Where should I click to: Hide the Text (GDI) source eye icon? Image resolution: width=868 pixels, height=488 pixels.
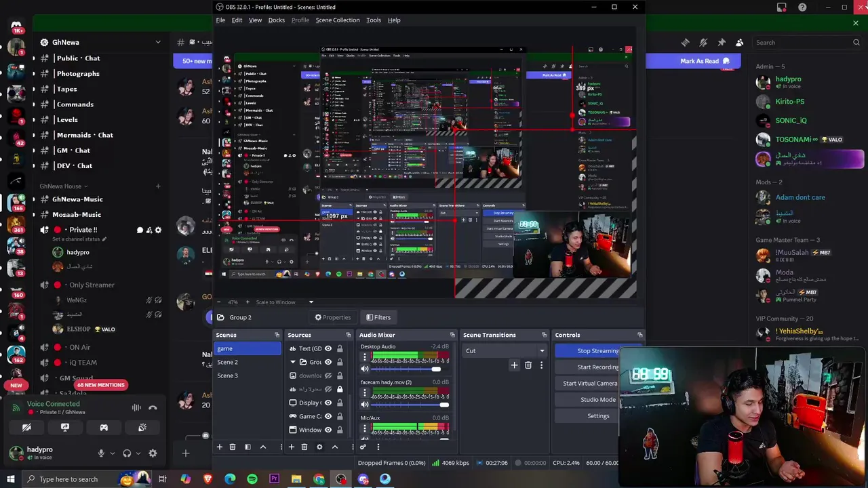click(328, 348)
